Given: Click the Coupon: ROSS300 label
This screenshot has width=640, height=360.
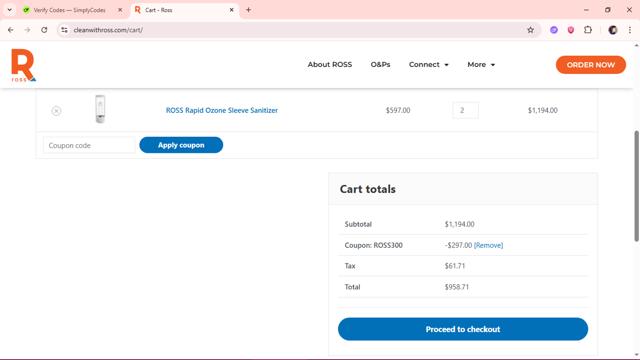Looking at the screenshot, I should coord(373,245).
